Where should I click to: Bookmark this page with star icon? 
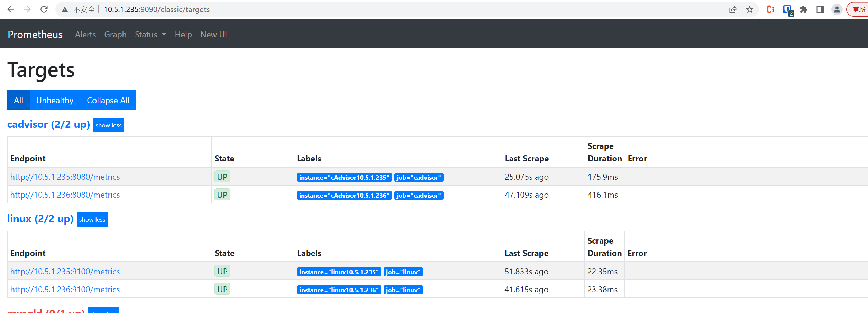[x=749, y=9]
